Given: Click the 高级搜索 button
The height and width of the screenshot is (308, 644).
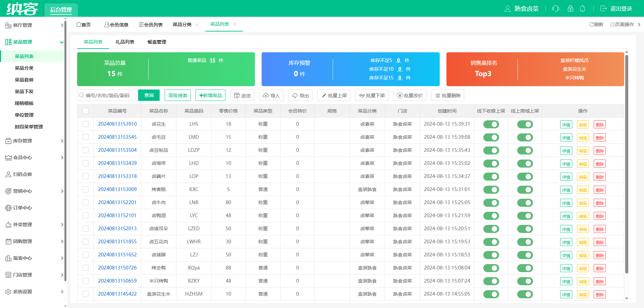Looking at the screenshot, I should (178, 96).
